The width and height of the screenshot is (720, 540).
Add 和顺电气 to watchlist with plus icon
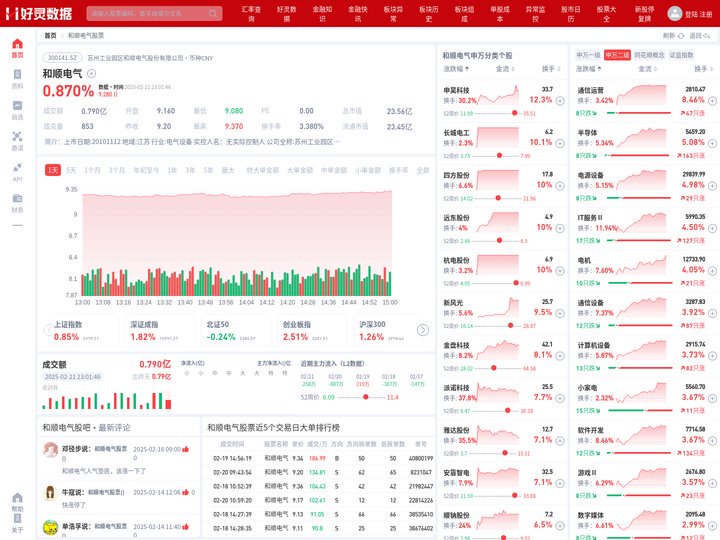tap(91, 73)
